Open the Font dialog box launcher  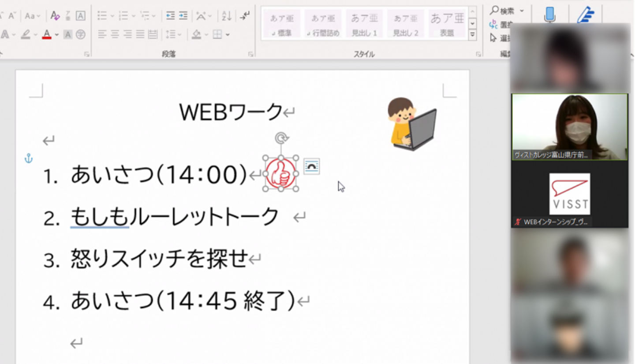[87, 54]
